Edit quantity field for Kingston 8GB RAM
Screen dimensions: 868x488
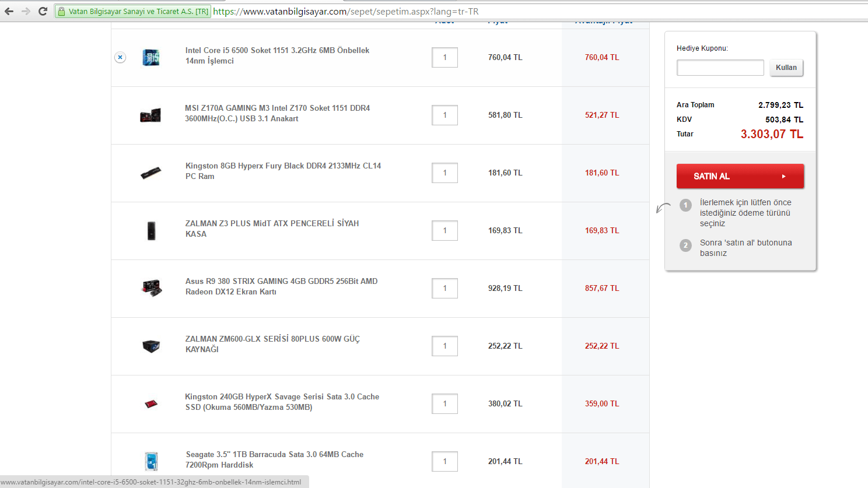(444, 173)
